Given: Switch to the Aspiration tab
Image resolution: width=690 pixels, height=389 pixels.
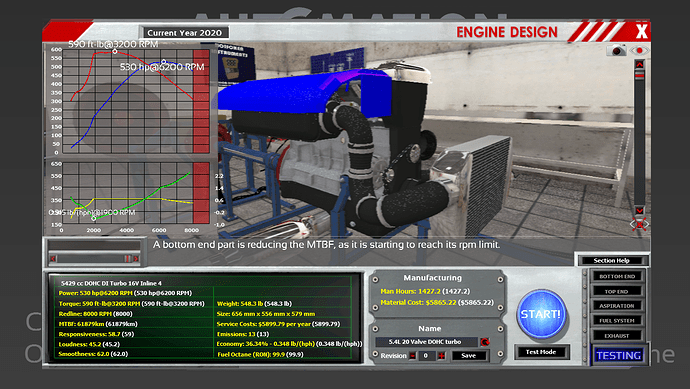Looking at the screenshot, I should click(617, 306).
